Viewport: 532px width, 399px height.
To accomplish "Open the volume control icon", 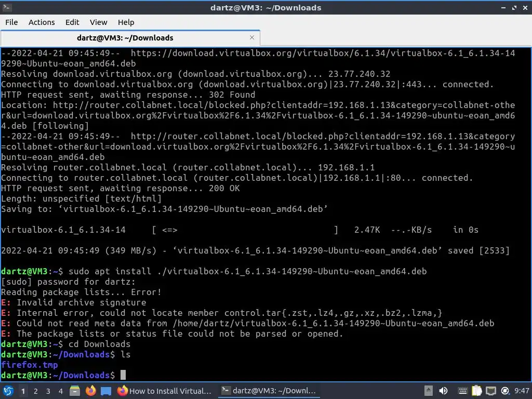I will 443,391.
